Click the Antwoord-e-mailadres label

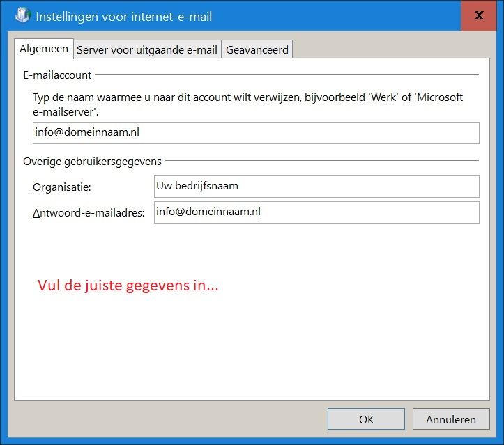click(x=89, y=213)
